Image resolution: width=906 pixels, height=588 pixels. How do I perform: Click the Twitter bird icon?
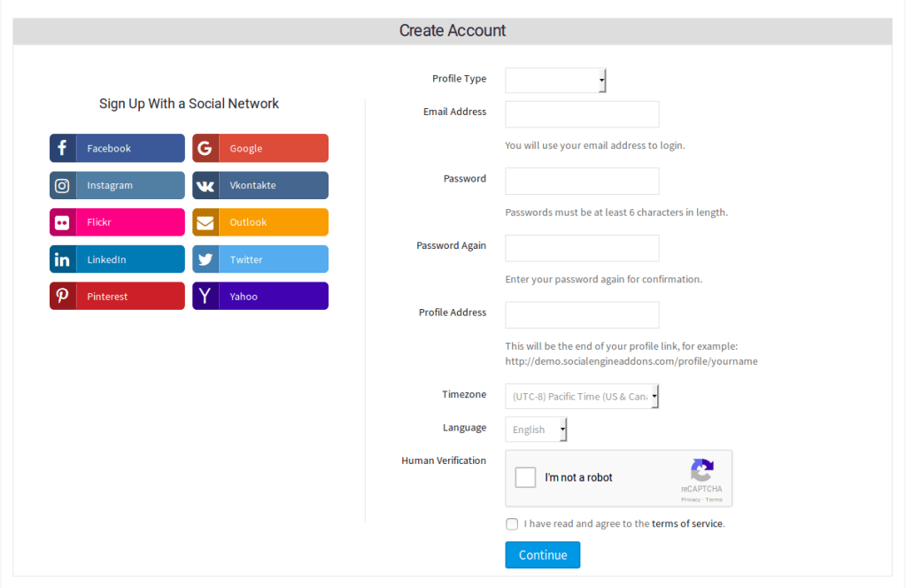(205, 260)
